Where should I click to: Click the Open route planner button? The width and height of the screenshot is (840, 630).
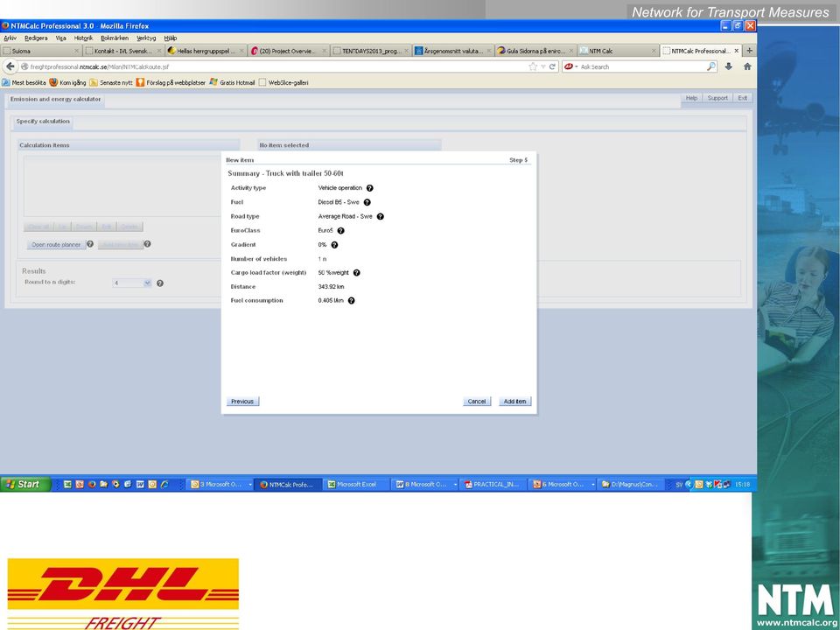coord(56,245)
